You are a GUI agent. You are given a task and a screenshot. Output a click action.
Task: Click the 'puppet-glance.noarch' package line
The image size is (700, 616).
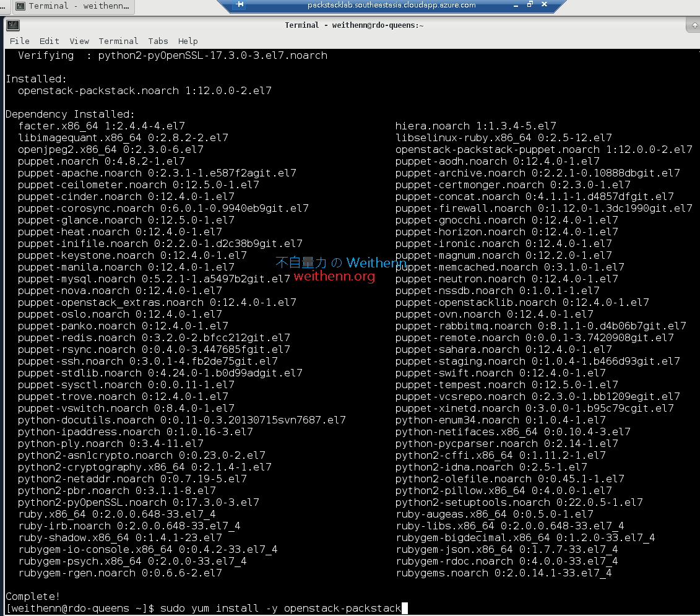point(126,220)
